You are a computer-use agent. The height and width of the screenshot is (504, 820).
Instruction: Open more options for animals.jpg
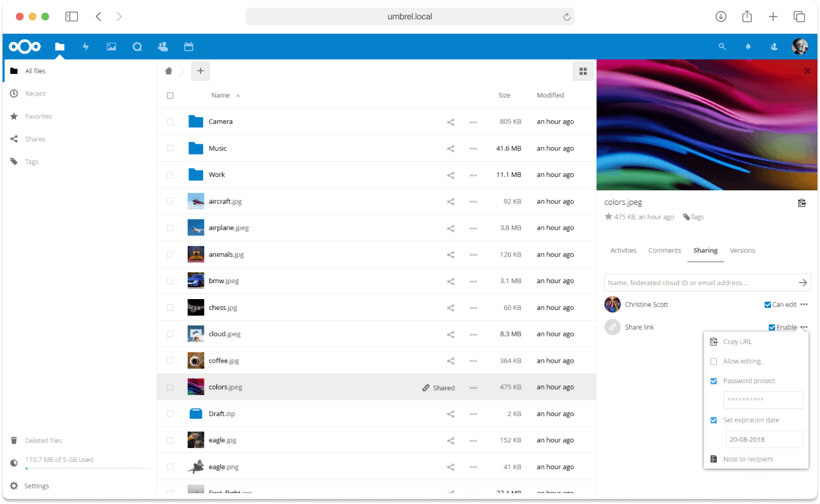click(x=473, y=255)
